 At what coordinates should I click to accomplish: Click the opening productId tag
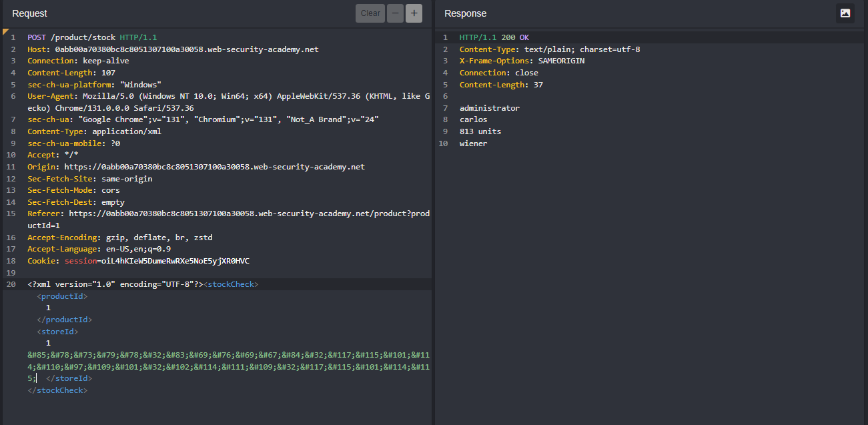[x=62, y=296]
